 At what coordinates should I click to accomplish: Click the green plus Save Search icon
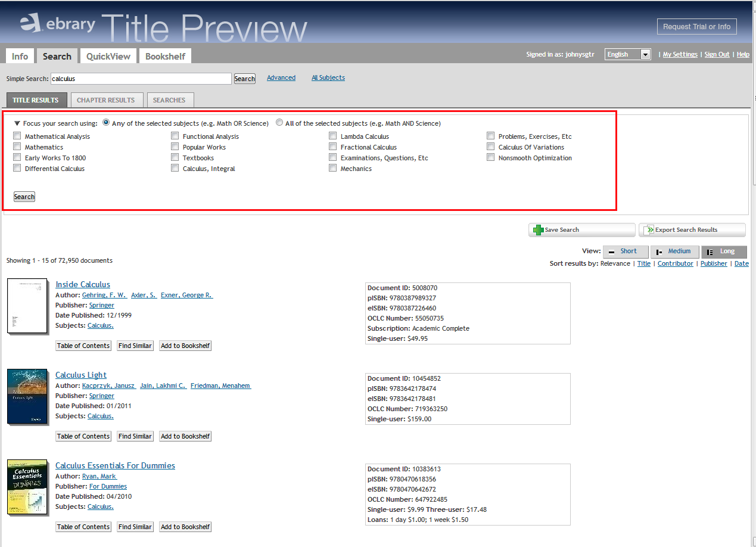pos(538,230)
